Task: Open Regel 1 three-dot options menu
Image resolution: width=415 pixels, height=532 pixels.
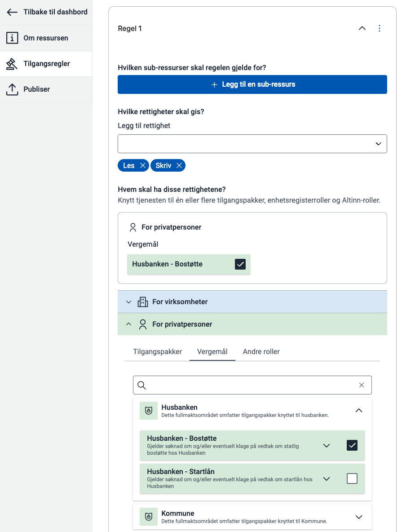Action: [380, 28]
